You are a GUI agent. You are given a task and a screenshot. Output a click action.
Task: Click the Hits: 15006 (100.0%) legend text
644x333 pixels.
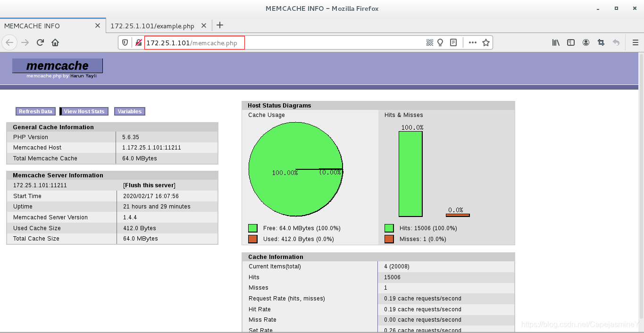[x=428, y=228]
